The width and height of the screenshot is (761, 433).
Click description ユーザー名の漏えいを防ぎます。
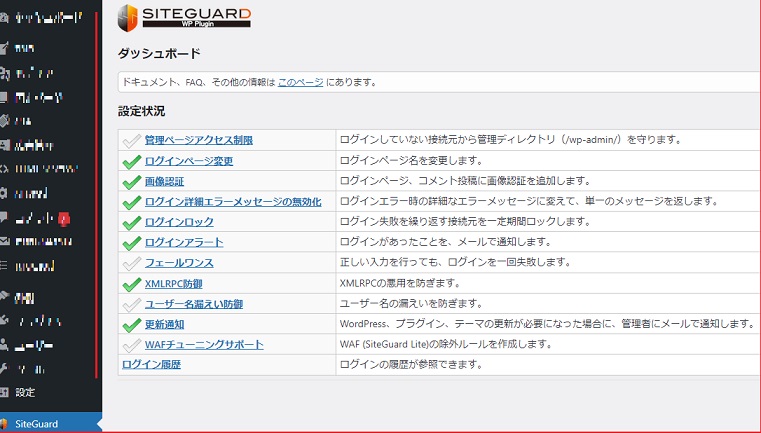point(411,303)
